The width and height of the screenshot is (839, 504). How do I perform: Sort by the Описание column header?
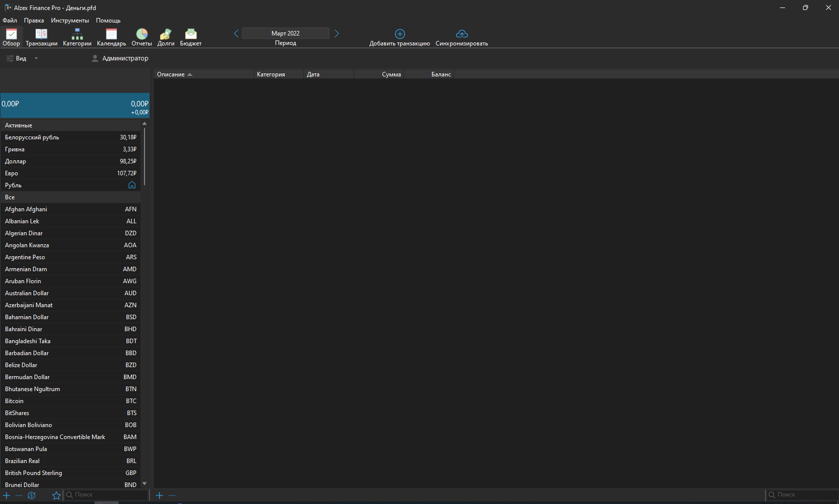[x=203, y=74]
